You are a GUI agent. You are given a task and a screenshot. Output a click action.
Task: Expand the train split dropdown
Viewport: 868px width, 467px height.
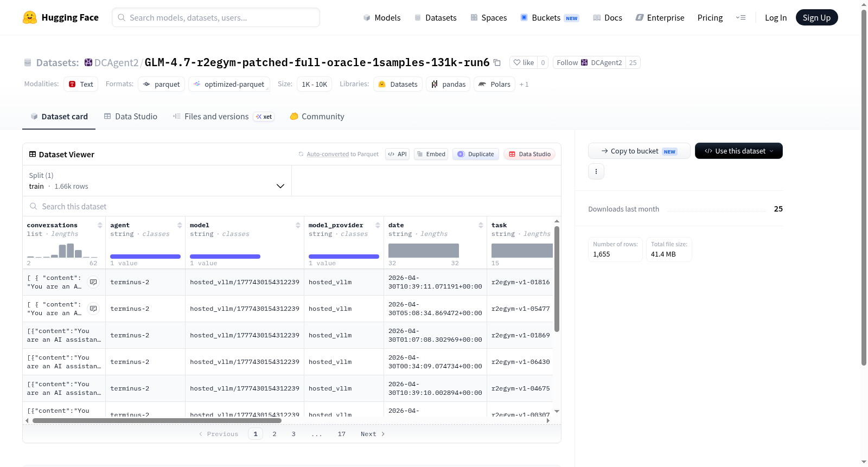coord(157,181)
